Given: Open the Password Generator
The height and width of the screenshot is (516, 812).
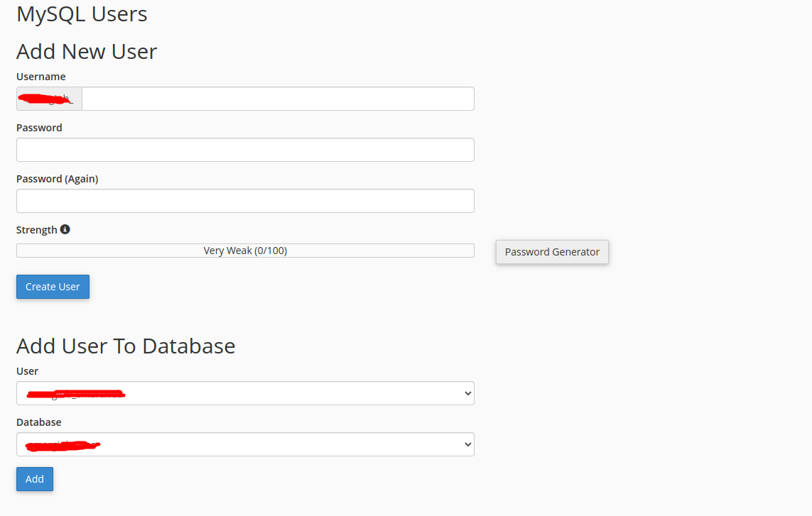Looking at the screenshot, I should coord(552,252).
